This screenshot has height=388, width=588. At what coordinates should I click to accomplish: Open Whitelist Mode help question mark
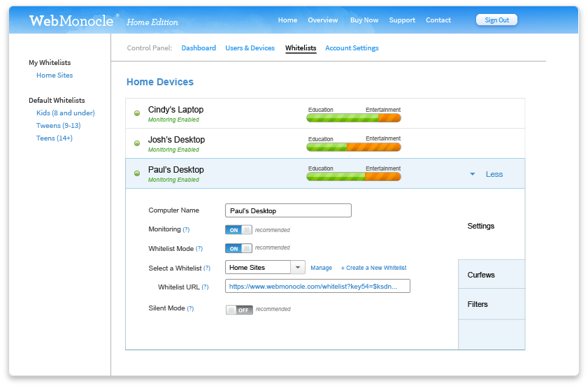coord(199,249)
